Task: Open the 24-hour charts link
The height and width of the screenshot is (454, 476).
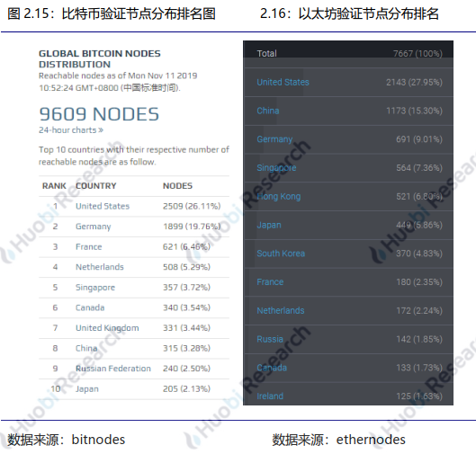Action: pos(71,130)
